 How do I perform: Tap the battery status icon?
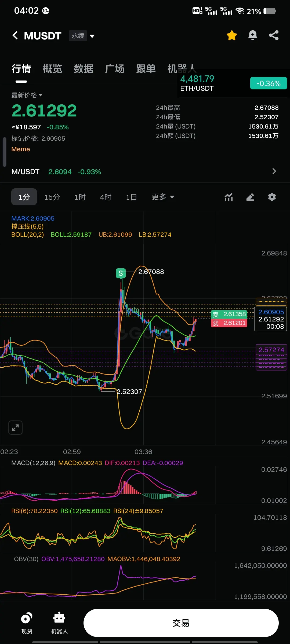[270, 11]
